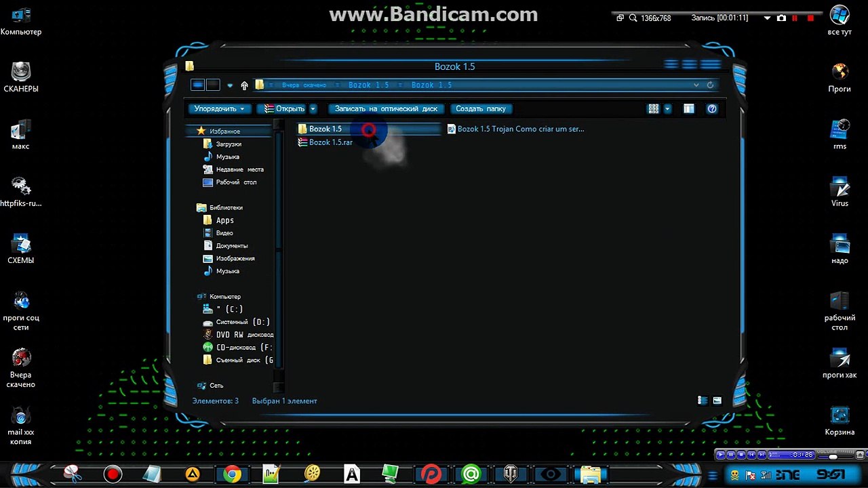Expand the address bar history chevron
Viewport: 868px width, 488px height.
696,85
